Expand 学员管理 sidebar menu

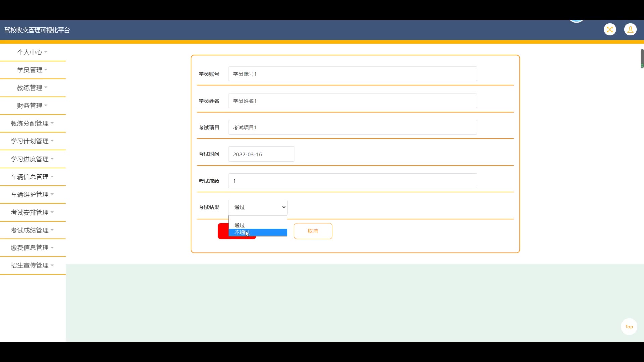tap(32, 70)
